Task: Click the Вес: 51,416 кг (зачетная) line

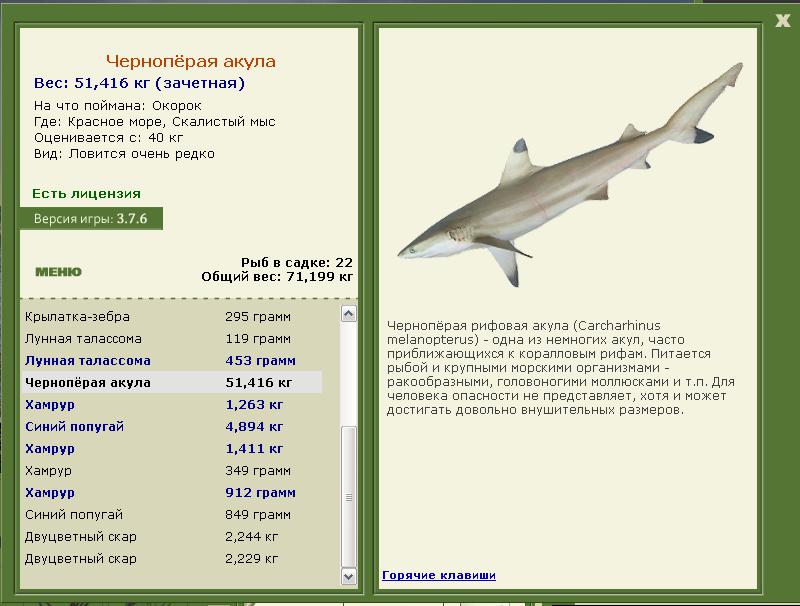Action: coord(139,83)
